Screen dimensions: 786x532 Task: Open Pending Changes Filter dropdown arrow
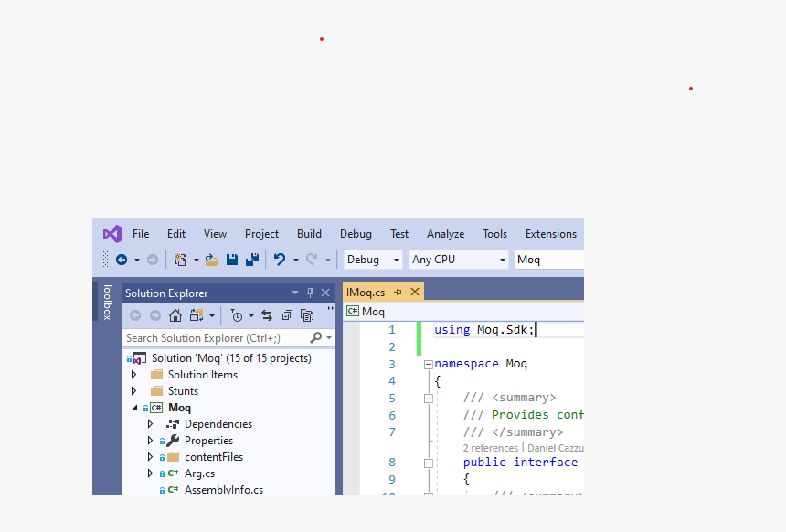[x=251, y=316]
